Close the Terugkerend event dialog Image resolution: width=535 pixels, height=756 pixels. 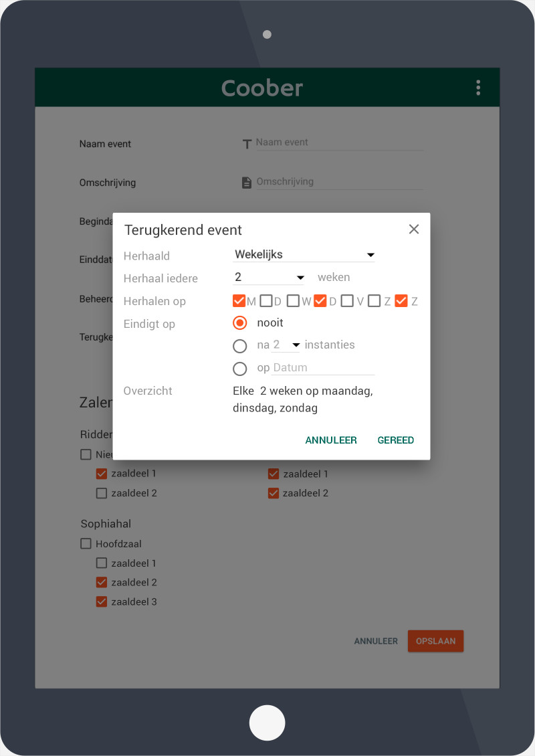(413, 229)
